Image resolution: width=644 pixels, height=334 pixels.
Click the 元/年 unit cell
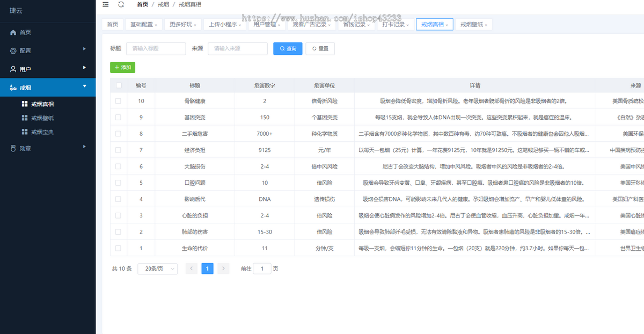click(324, 150)
